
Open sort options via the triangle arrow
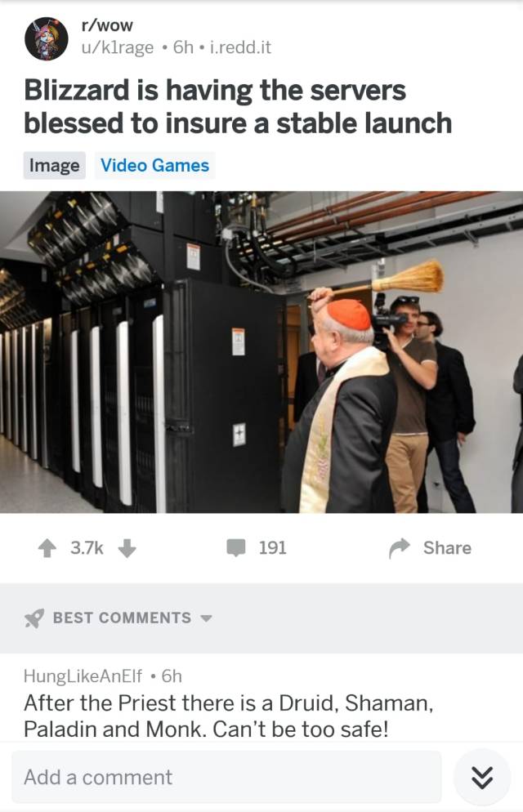pyautogui.click(x=206, y=618)
